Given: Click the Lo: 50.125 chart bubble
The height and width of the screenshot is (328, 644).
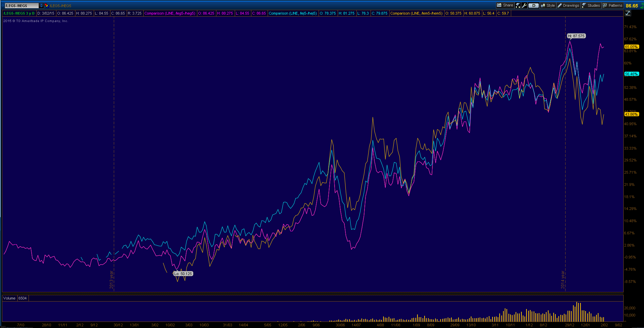Looking at the screenshot, I should click(183, 274).
